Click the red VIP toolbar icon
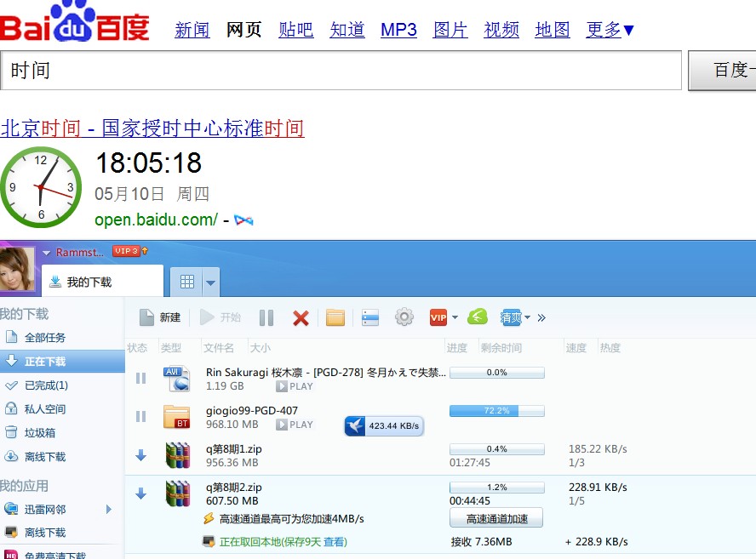 click(438, 317)
